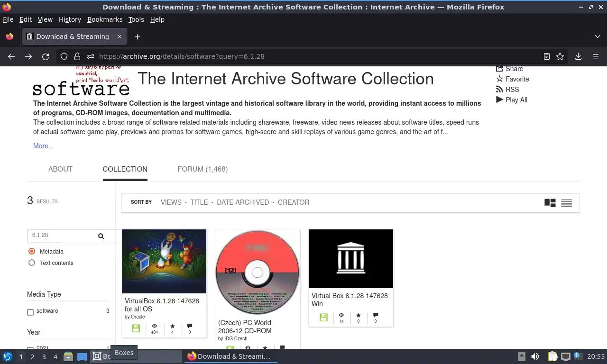The image size is (607, 364).
Task: Select the Metadata search radio button
Action: (x=32, y=251)
